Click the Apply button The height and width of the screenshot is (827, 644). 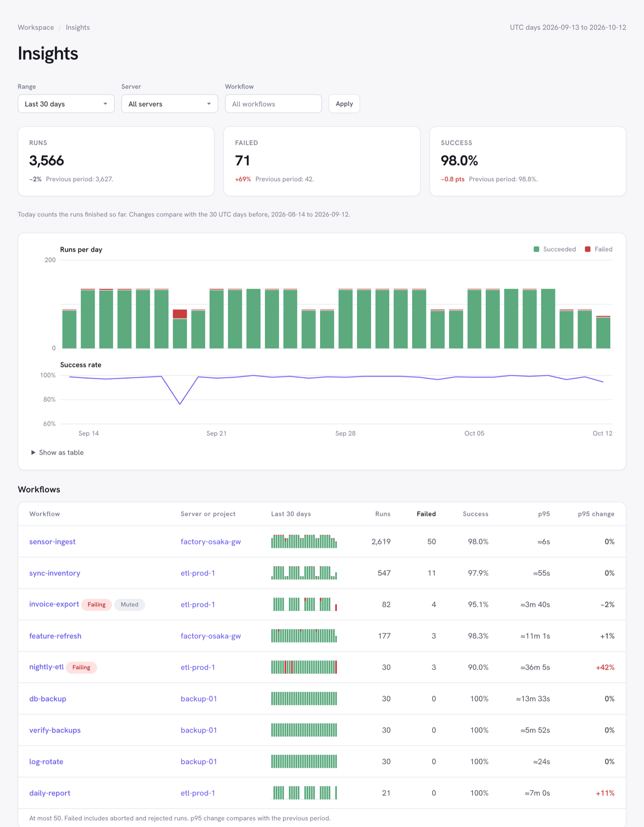pyautogui.click(x=344, y=104)
